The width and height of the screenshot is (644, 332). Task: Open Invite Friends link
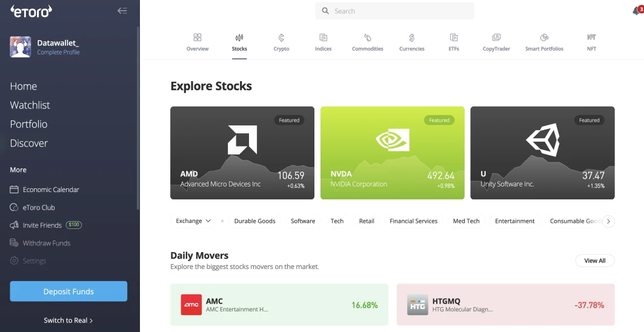(x=42, y=225)
